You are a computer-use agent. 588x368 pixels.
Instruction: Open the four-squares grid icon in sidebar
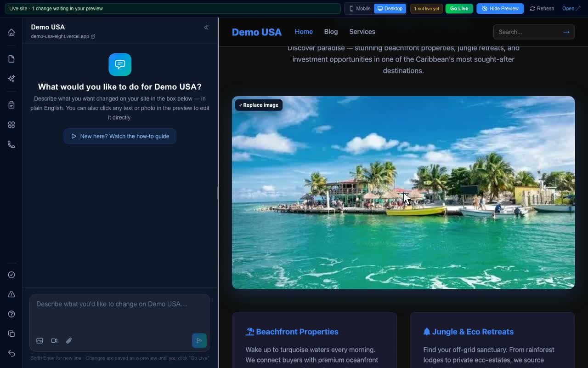pyautogui.click(x=11, y=125)
